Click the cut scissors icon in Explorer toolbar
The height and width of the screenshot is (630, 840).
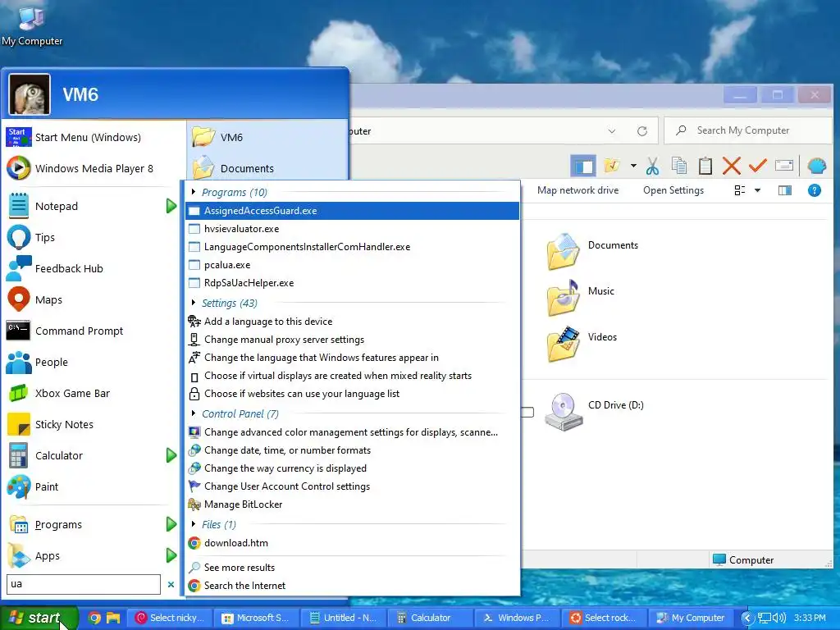pos(652,166)
